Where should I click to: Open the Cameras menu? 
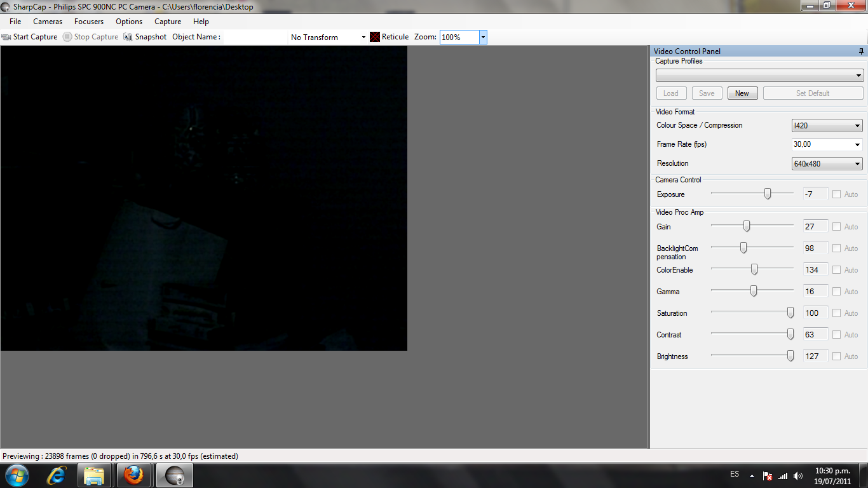click(48, 22)
